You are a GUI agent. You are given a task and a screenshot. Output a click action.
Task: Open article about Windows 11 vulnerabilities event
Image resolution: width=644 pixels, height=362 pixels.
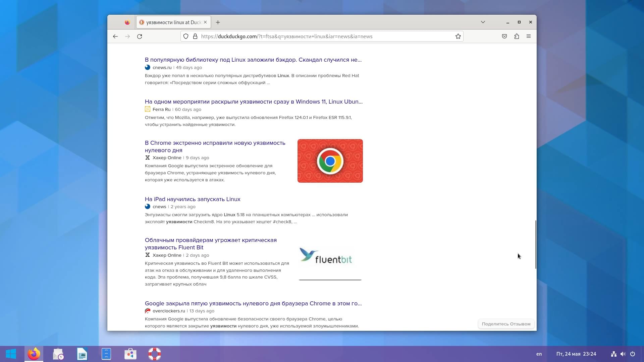(254, 102)
